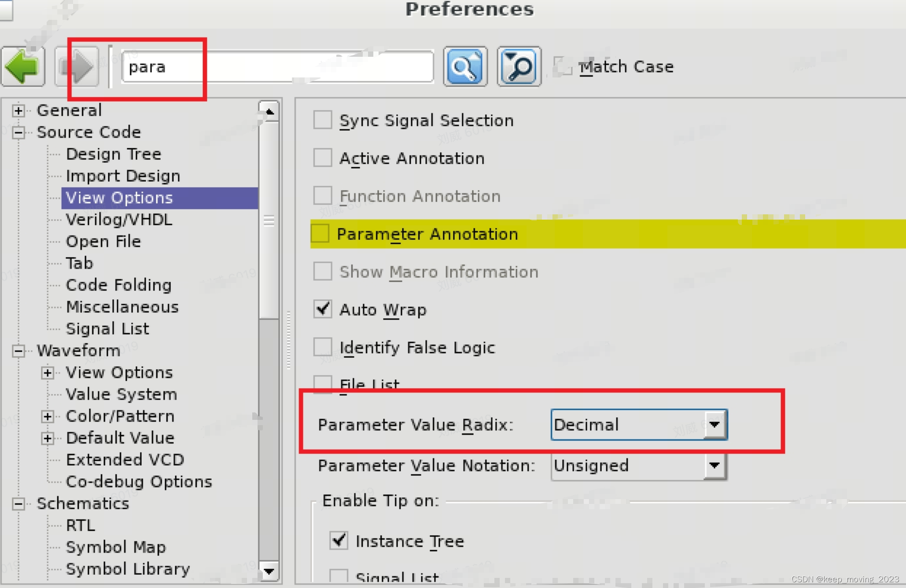This screenshot has height=588, width=906.
Task: Enable Sync Signal Selection
Action: (323, 120)
